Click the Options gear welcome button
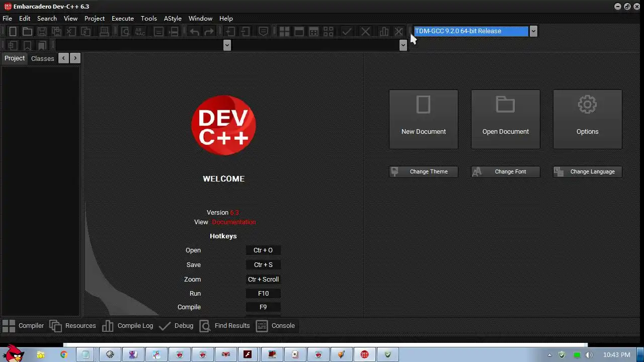The height and width of the screenshot is (362, 644). click(588, 119)
